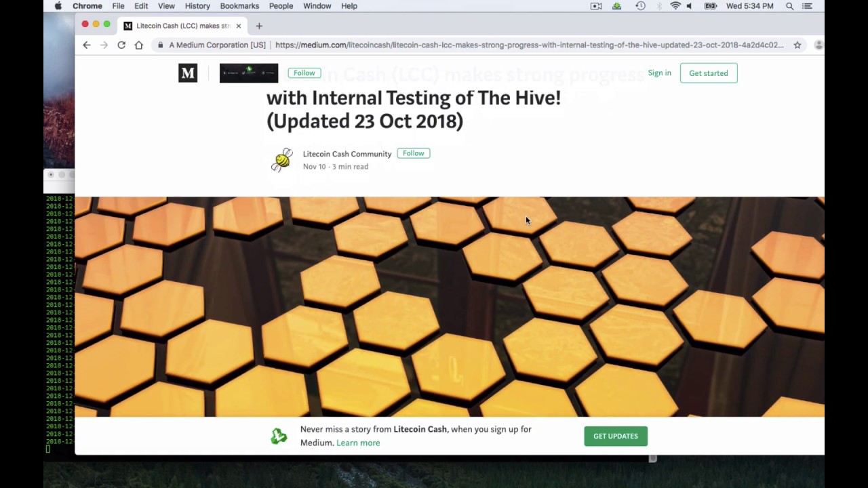Click the medium.com URL address bar

tap(529, 45)
